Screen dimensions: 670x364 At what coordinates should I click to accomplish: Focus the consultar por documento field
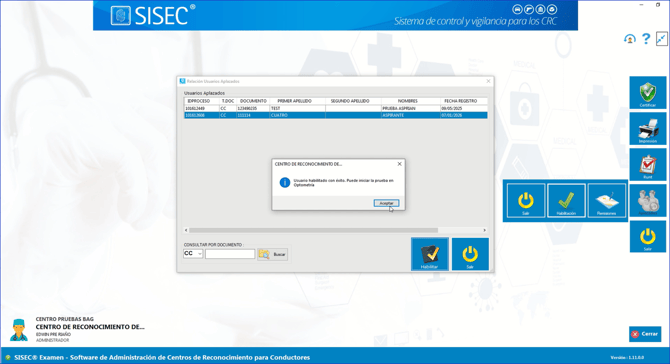pos(230,254)
